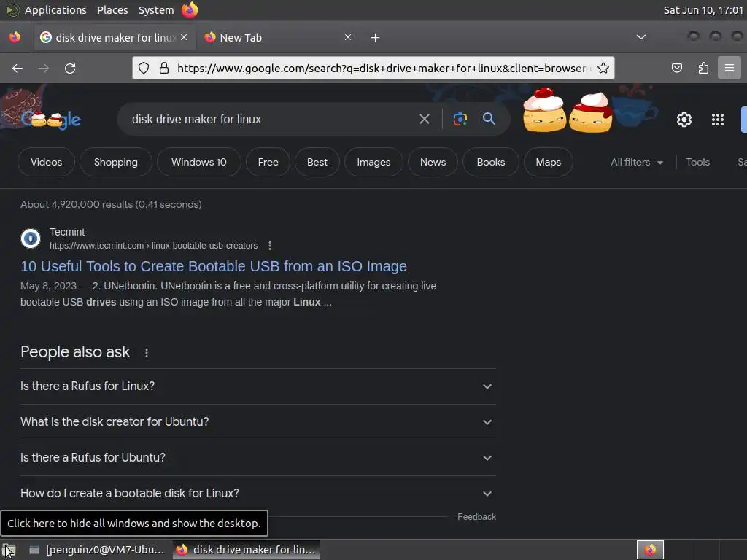Filter results by Videos
Screen dimensions: 747x560
(x=46, y=162)
